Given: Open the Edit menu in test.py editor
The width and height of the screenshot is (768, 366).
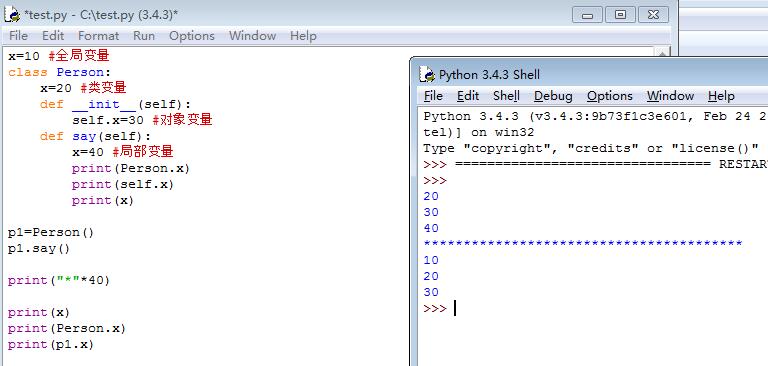Looking at the screenshot, I should click(53, 36).
